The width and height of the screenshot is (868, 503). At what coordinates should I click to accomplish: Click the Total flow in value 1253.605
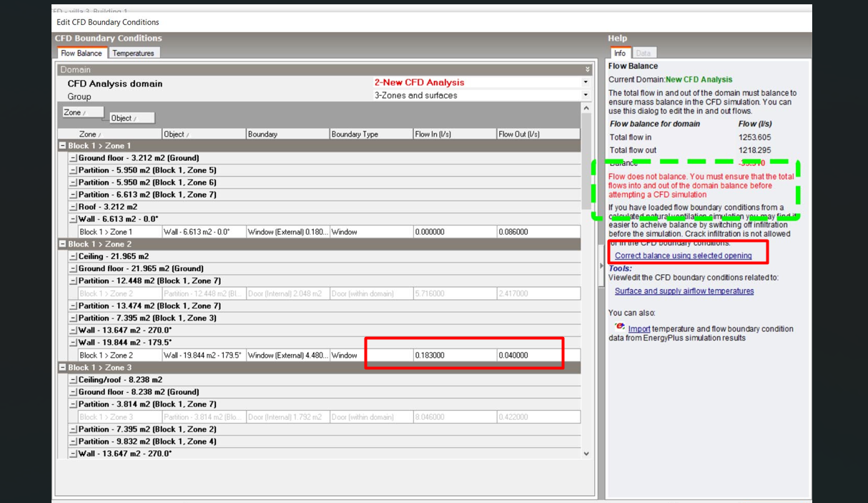click(x=755, y=137)
